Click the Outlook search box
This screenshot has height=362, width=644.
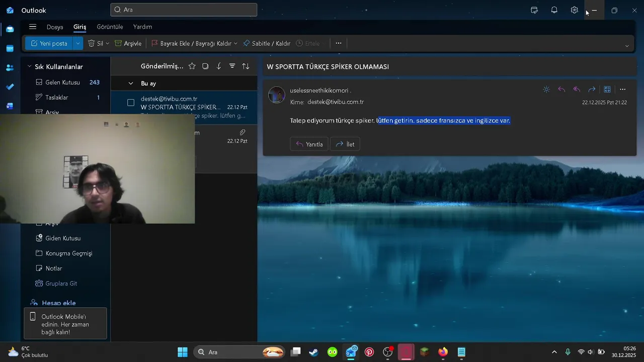coord(184,10)
